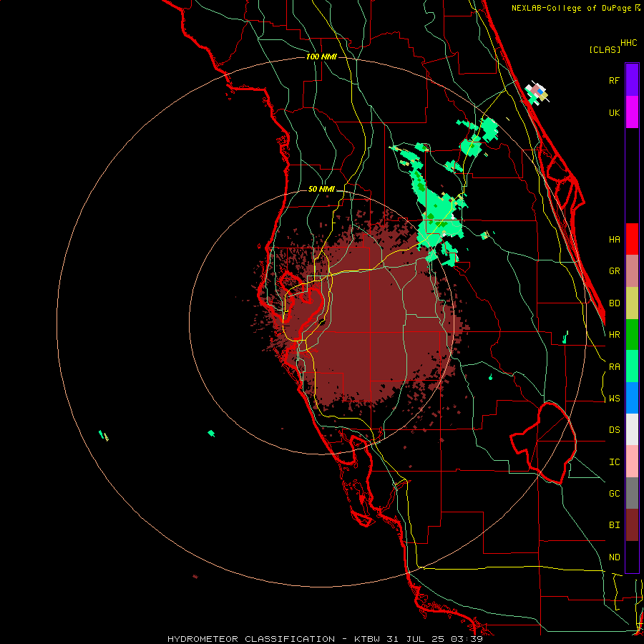This screenshot has width=644, height=644.
Task: Click the 100 NMI range ring label
Action: point(321,57)
